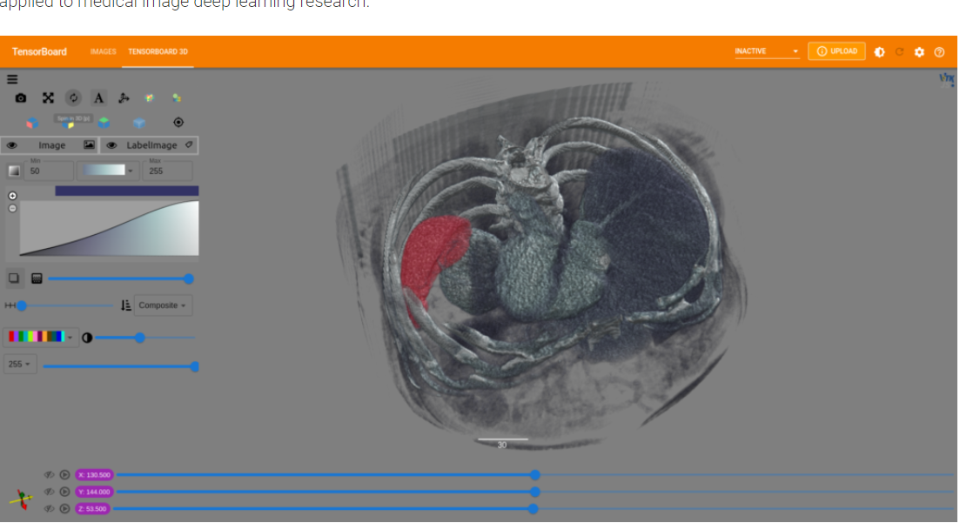The width and height of the screenshot is (980, 523).
Task: Open the rainbow colormap picker
Action: 41,338
